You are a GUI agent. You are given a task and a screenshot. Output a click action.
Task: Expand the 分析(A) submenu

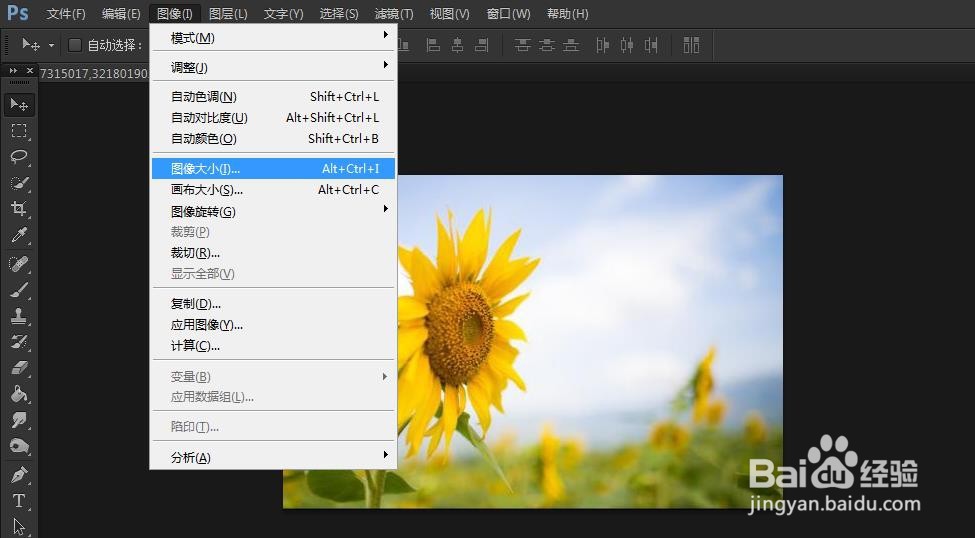pos(274,457)
